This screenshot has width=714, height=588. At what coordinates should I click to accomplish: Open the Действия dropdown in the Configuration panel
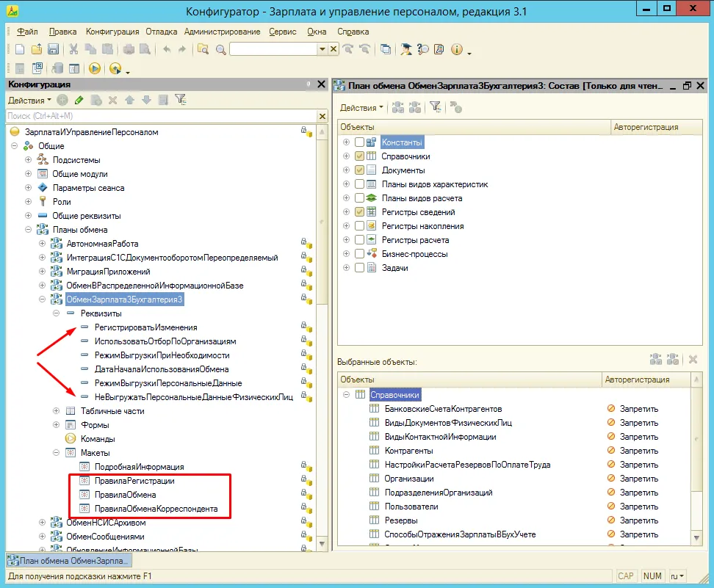point(29,100)
